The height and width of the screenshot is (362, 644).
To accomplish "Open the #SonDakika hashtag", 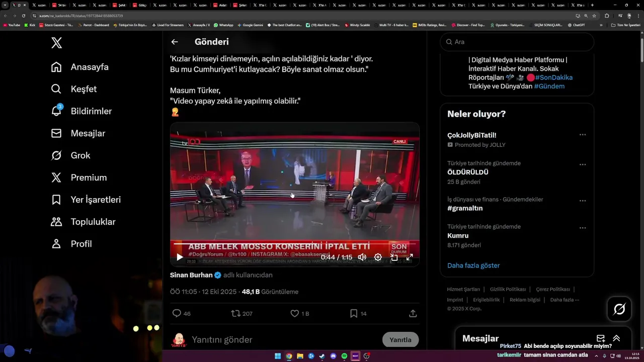I will [x=554, y=77].
